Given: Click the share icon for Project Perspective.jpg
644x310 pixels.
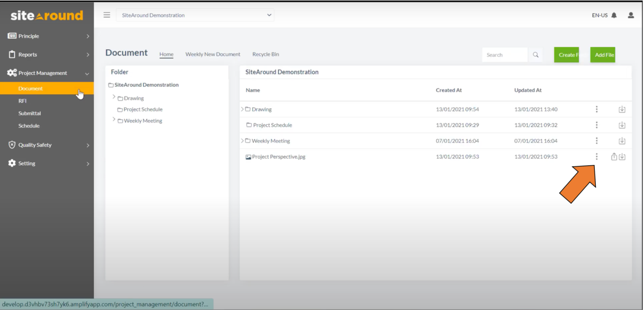Looking at the screenshot, I should point(613,157).
